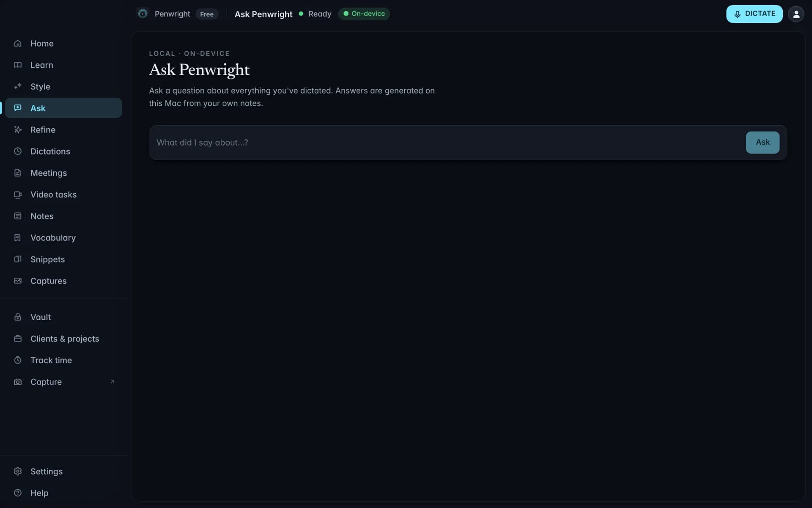Open the Learn section label
Viewport: 812px width, 508px height.
(42, 65)
